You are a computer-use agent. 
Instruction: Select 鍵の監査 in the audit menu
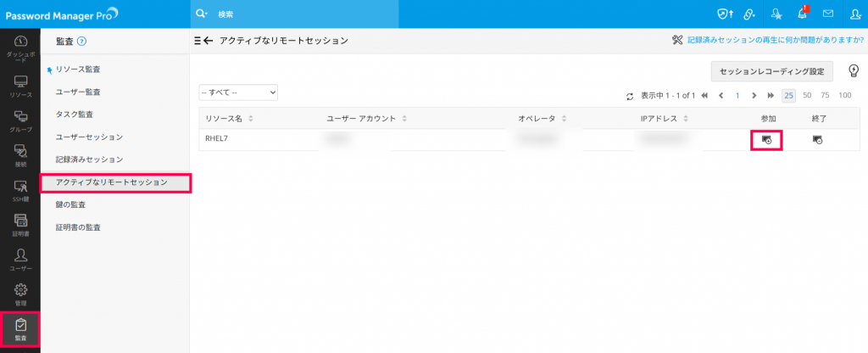[71, 205]
